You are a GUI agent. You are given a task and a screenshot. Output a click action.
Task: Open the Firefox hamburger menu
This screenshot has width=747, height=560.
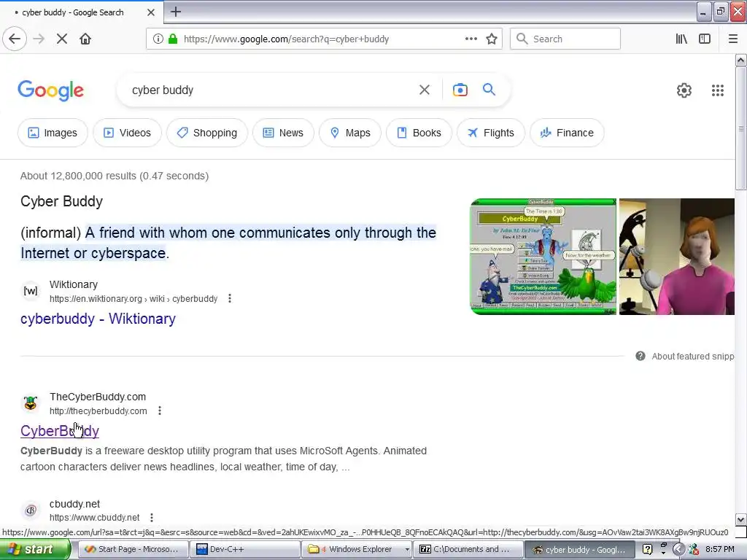(733, 39)
